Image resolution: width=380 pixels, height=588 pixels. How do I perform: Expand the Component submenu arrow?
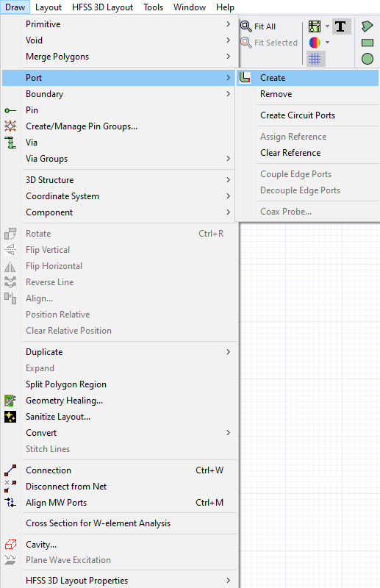coord(228,212)
